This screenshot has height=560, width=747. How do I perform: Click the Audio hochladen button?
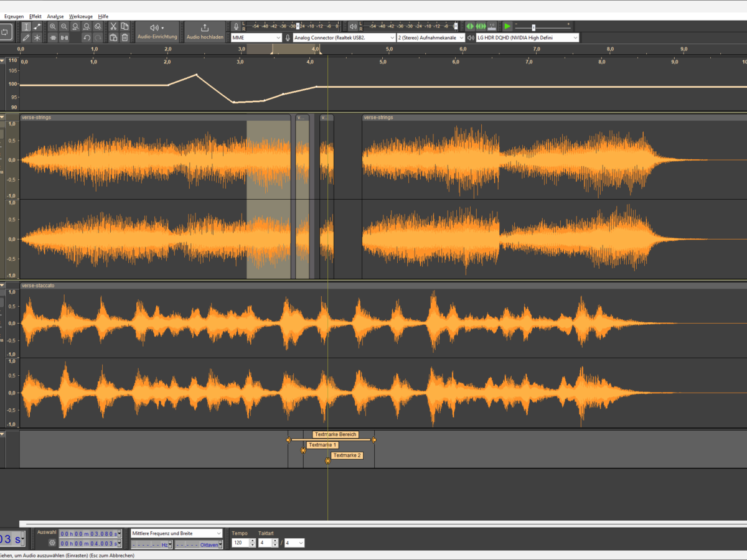tap(205, 31)
